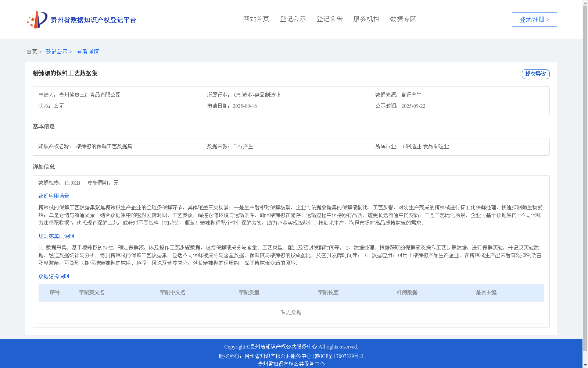588x368 pixels.
Task: Click the scrollbar down arrow
Action: point(585,365)
